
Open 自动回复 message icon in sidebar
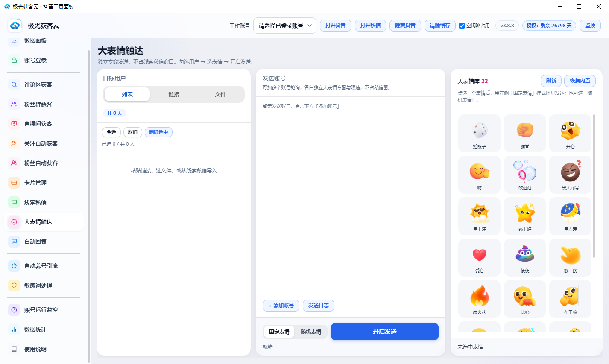(x=14, y=242)
